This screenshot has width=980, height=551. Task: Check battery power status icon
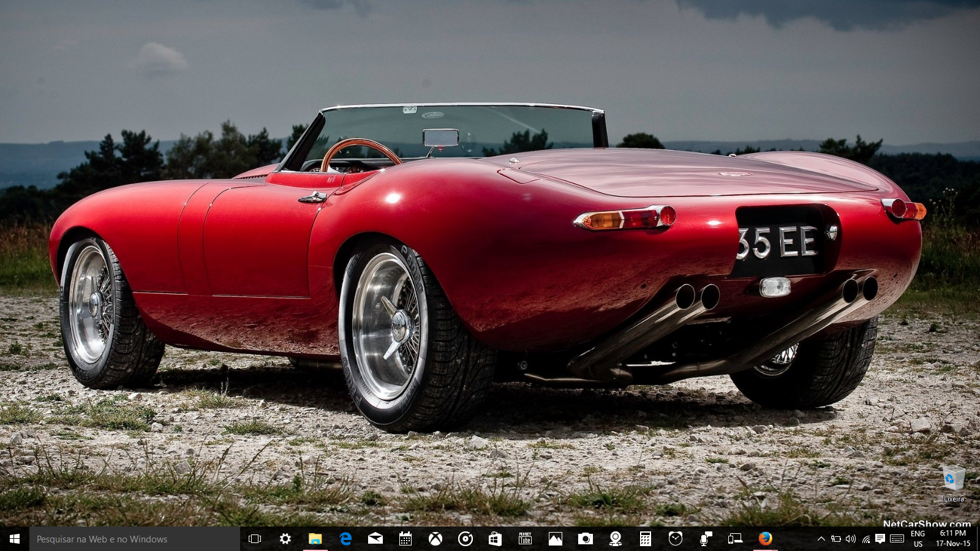click(835, 539)
